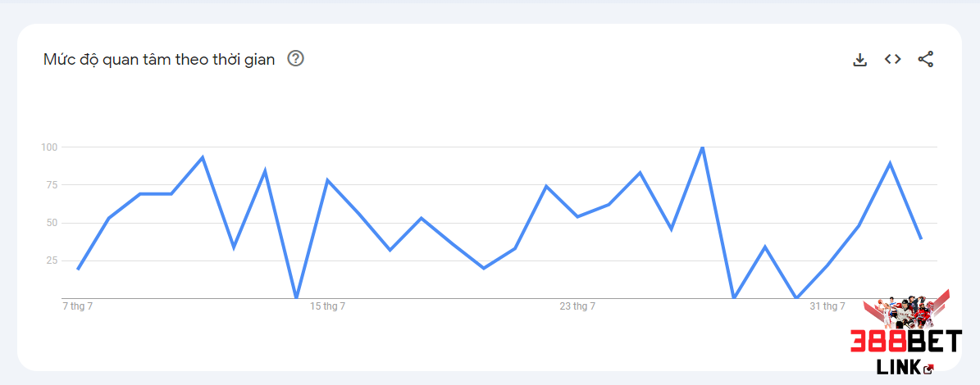Click the 50 y-axis label
Image resolution: width=980 pixels, height=385 pixels.
[x=51, y=223]
